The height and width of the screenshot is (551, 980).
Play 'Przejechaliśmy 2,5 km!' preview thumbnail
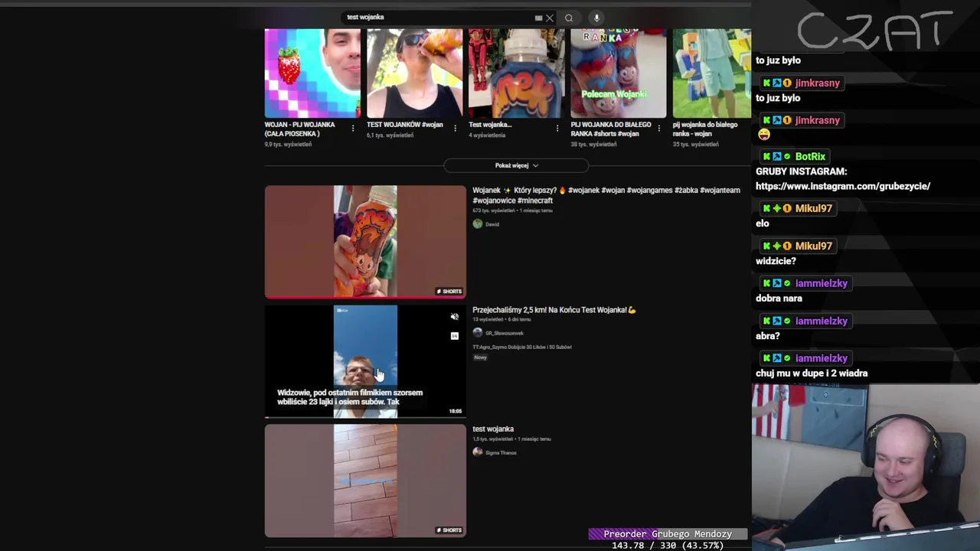coord(365,361)
